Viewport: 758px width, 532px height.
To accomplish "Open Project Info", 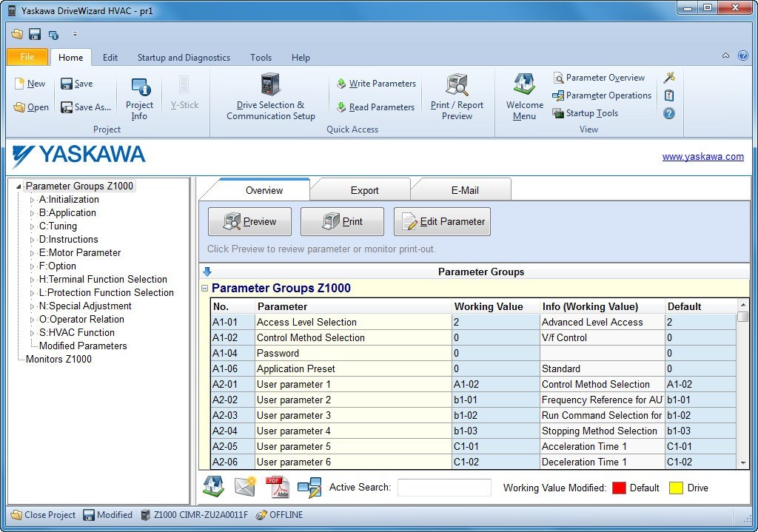I will 139,98.
